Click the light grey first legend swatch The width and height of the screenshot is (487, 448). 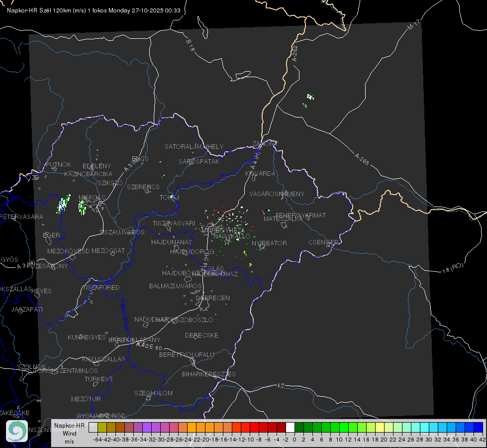tap(93, 427)
